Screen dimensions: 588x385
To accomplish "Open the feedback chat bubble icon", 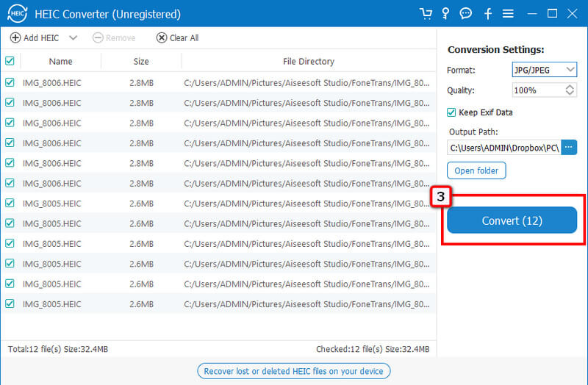I will 465,14.
